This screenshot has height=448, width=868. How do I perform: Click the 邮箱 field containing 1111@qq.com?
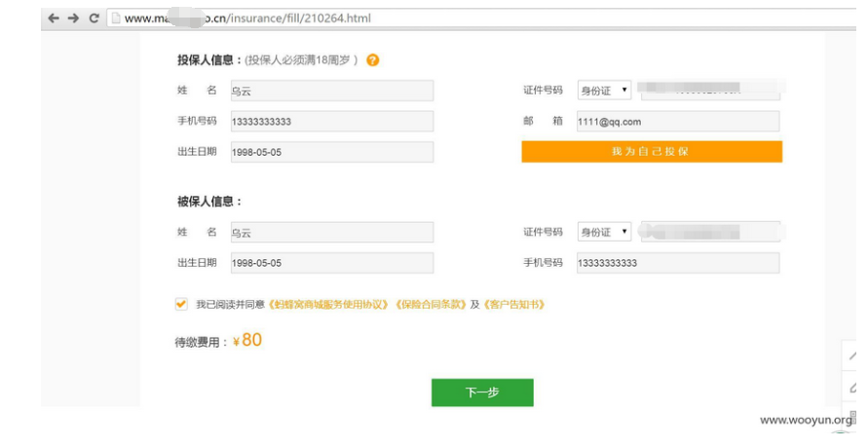tap(676, 122)
